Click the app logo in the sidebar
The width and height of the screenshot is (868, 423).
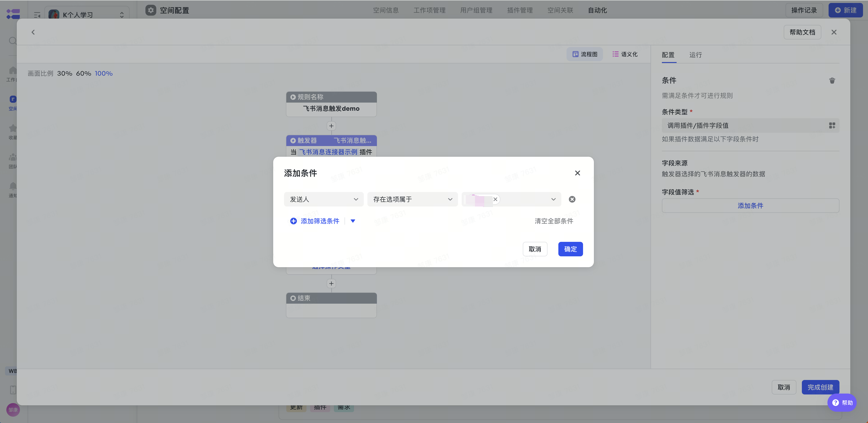click(x=13, y=14)
